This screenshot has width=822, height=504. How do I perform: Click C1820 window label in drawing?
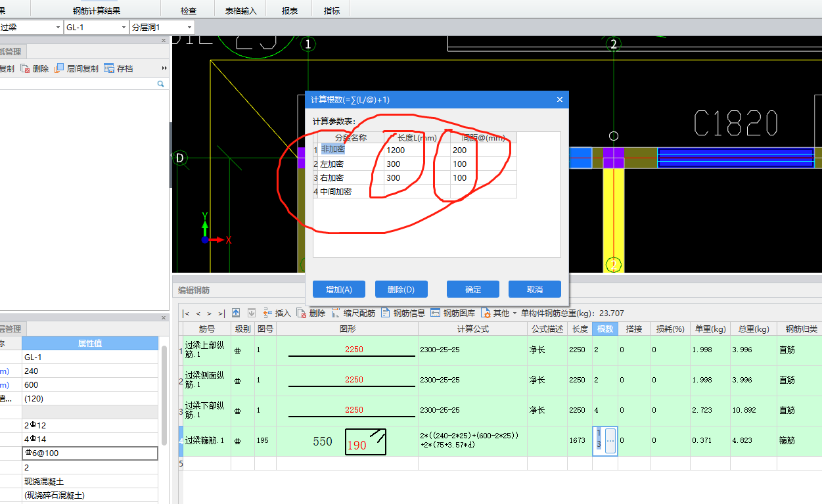coord(736,123)
